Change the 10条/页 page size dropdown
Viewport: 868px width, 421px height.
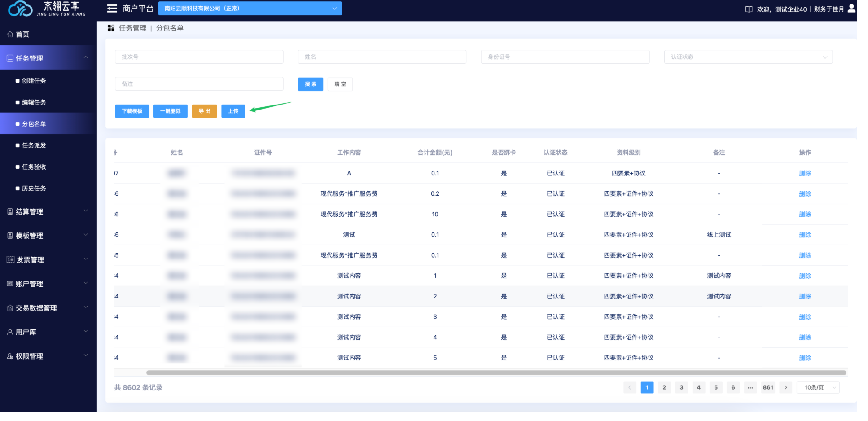pyautogui.click(x=818, y=387)
